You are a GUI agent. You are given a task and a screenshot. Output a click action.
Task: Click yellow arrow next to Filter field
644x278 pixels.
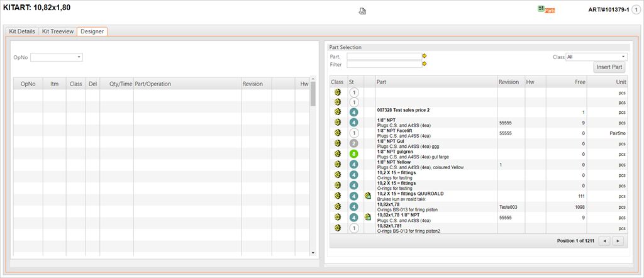pos(425,64)
